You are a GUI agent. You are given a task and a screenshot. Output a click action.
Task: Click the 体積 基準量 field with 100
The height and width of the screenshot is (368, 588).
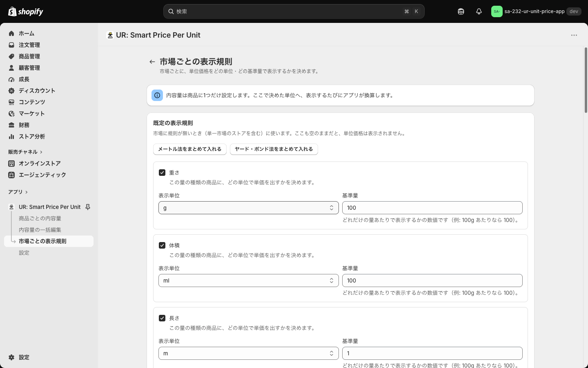pos(432,280)
